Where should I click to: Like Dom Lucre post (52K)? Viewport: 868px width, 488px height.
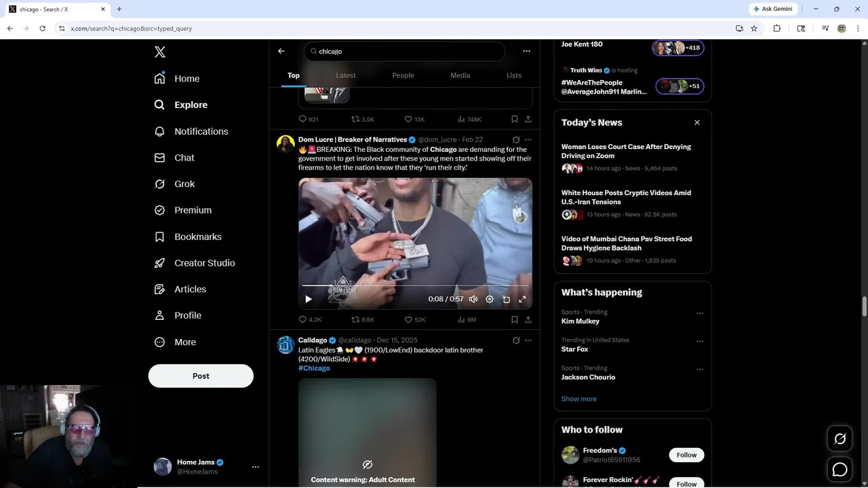(x=415, y=320)
